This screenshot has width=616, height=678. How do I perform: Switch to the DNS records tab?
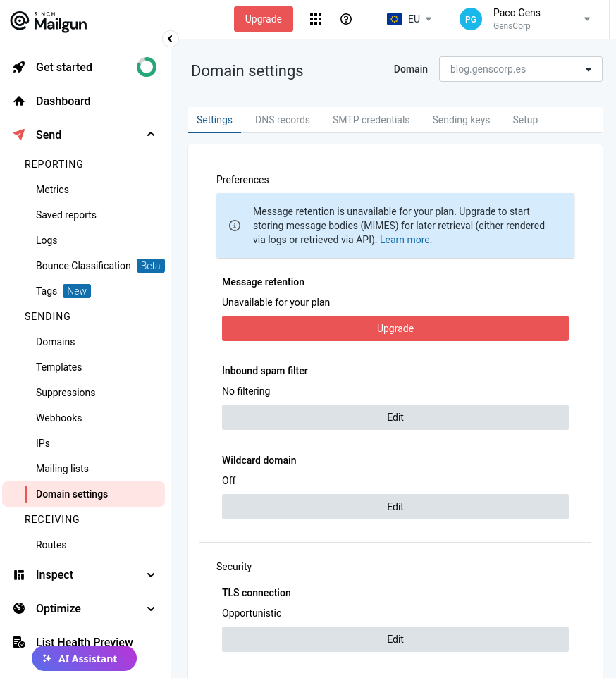[x=283, y=120]
